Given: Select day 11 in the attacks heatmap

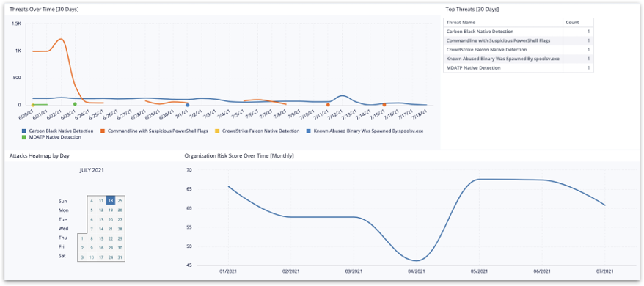Looking at the screenshot, I should coord(101,200).
